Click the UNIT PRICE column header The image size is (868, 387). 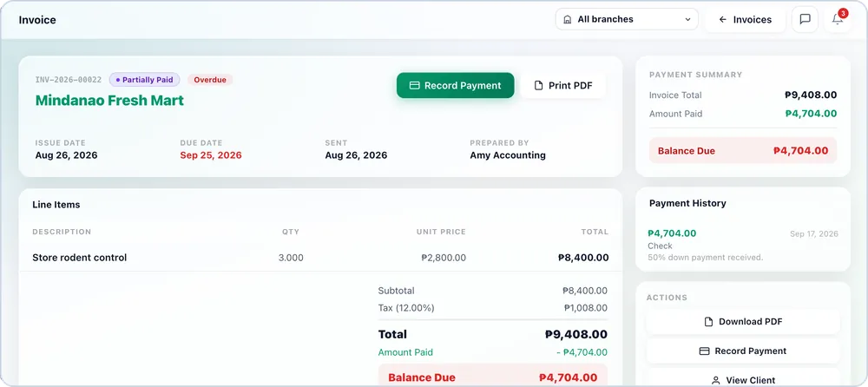coord(441,232)
